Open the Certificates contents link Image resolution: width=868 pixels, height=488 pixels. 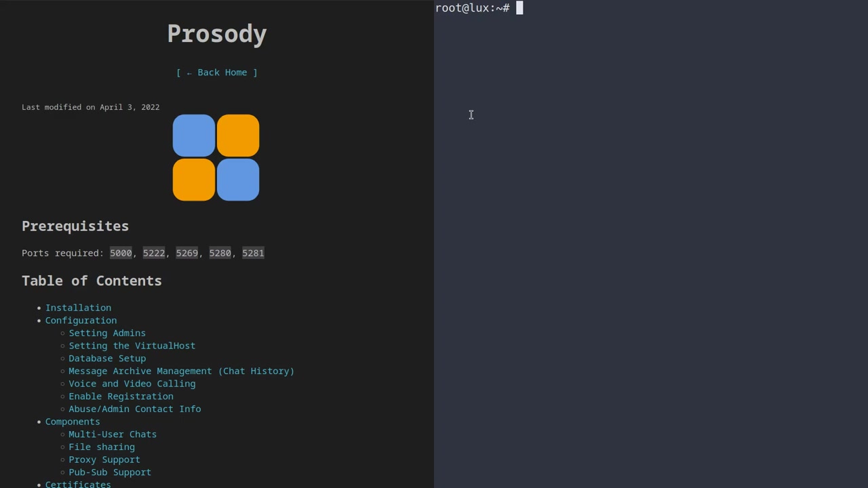pyautogui.click(x=78, y=484)
